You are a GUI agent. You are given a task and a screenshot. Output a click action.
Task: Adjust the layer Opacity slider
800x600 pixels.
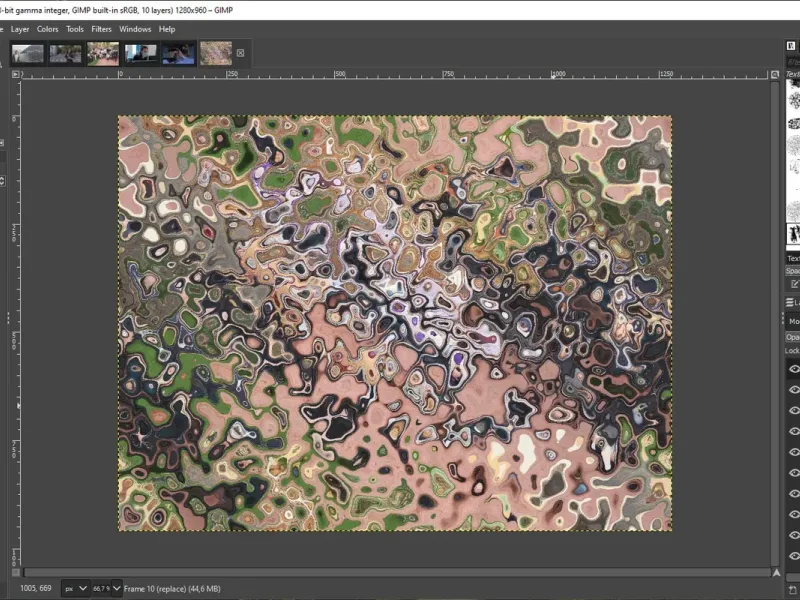click(x=794, y=337)
